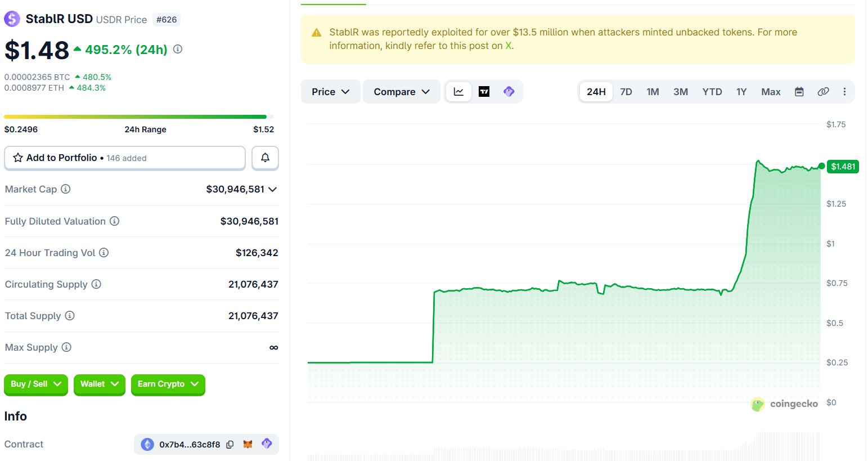Show the Circulating Supply info icon
Screen dimensions: 868x461
pyautogui.click(x=96, y=284)
